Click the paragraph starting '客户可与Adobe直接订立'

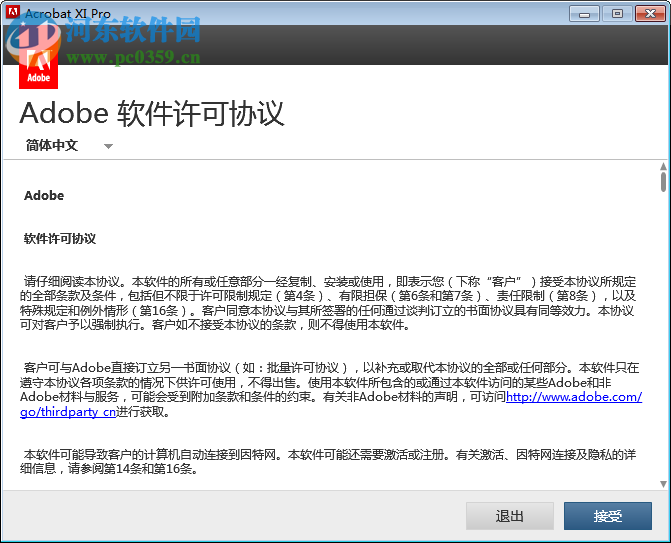[x=331, y=390]
